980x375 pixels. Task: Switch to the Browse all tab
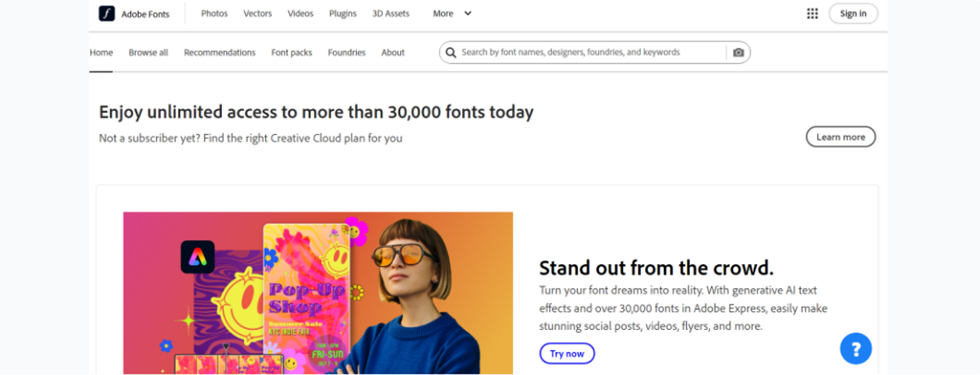pyautogui.click(x=148, y=53)
